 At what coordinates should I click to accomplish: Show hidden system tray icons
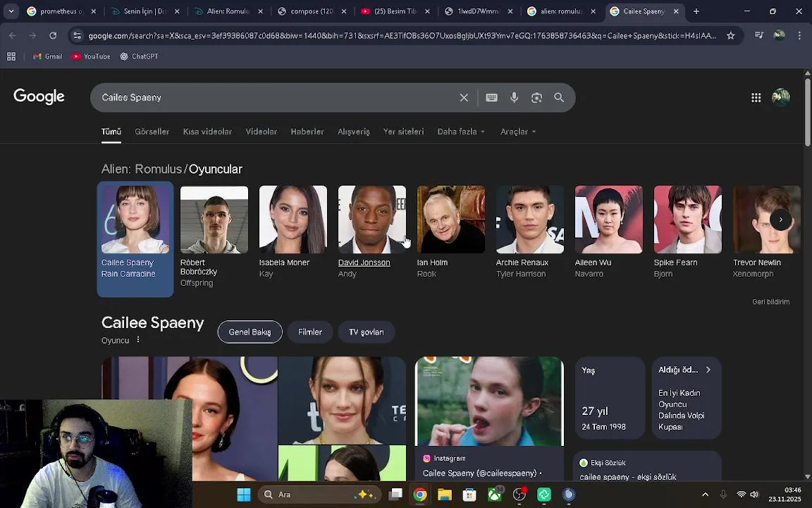pyautogui.click(x=705, y=495)
